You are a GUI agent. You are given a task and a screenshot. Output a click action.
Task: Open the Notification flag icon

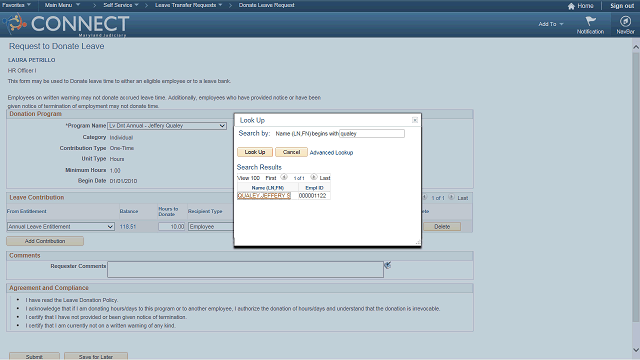click(x=590, y=21)
